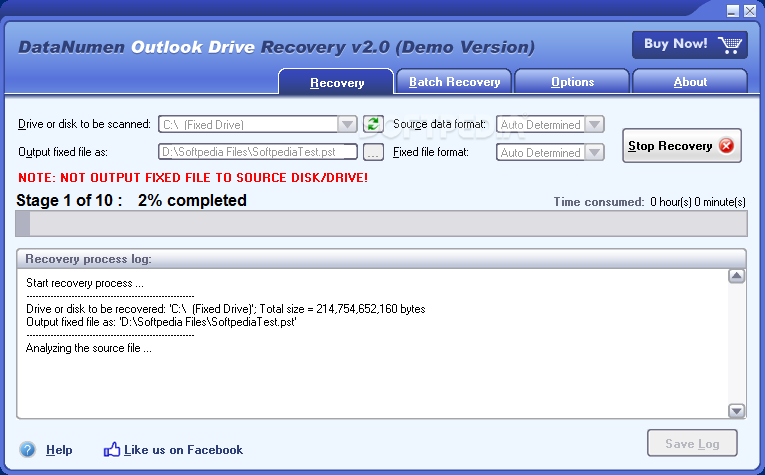
Task: Click the shopping cart icon
Action: click(x=730, y=45)
